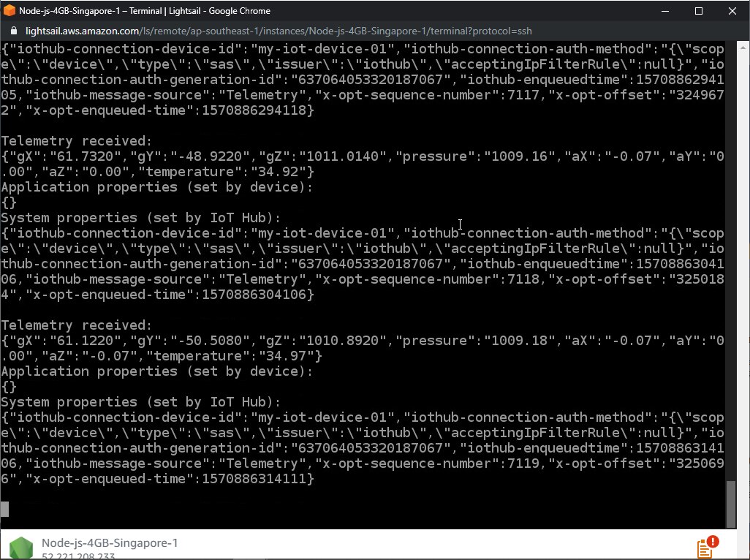Click the window title 'Node-js-4GB-Singapore-1 – Terminal'
Image resolution: width=750 pixels, height=560 pixels.
pyautogui.click(x=91, y=10)
